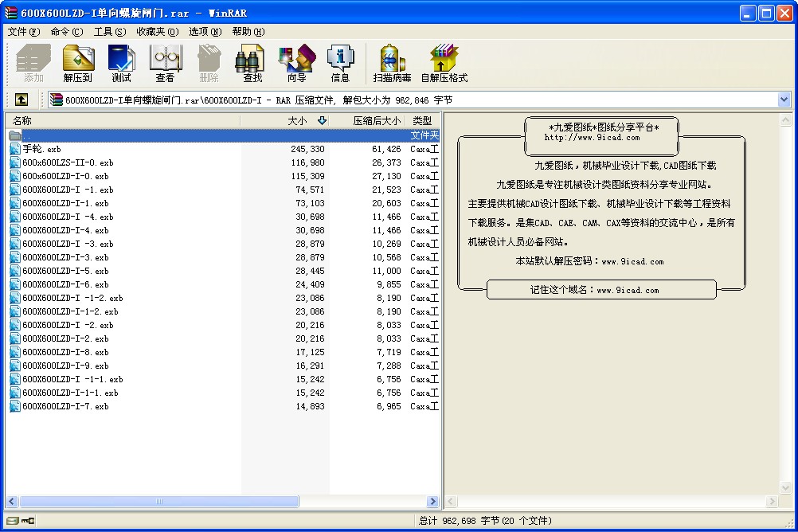The height and width of the screenshot is (532, 798).
Task: Open the Options (选项) menu
Action: point(205,32)
